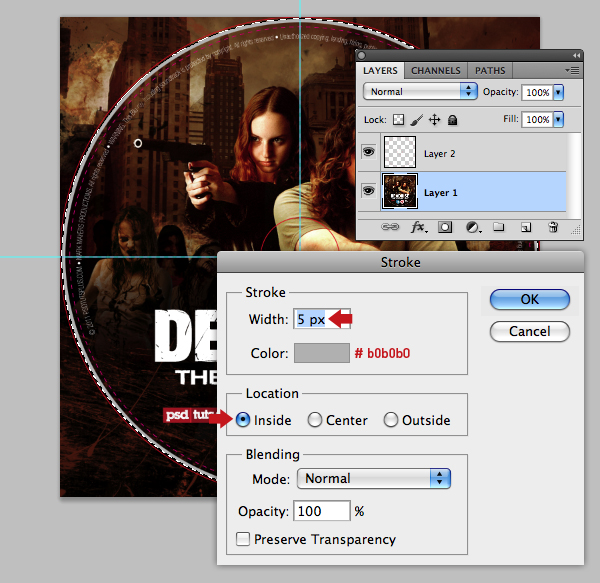Click the stroke Width field
The image size is (600, 583).
coord(322,319)
